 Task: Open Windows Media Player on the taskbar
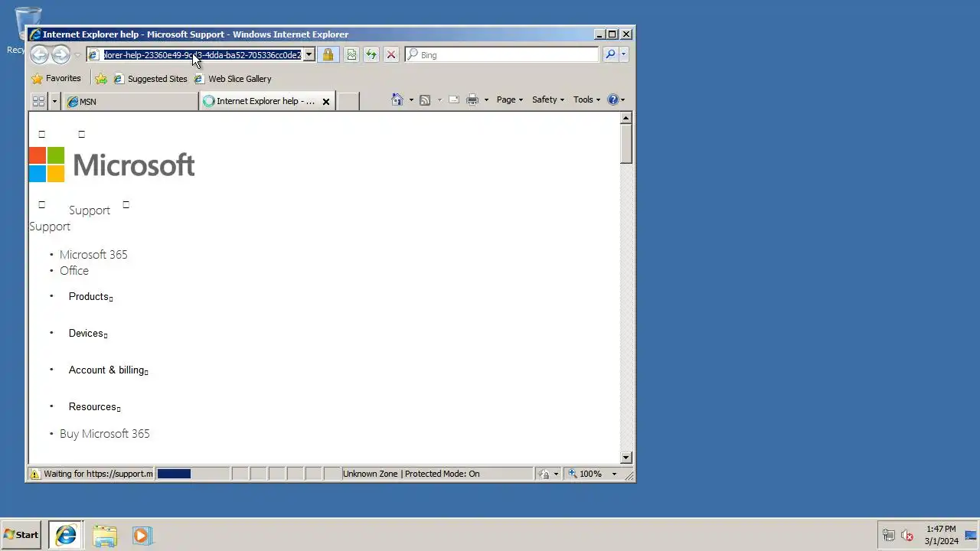tap(142, 535)
